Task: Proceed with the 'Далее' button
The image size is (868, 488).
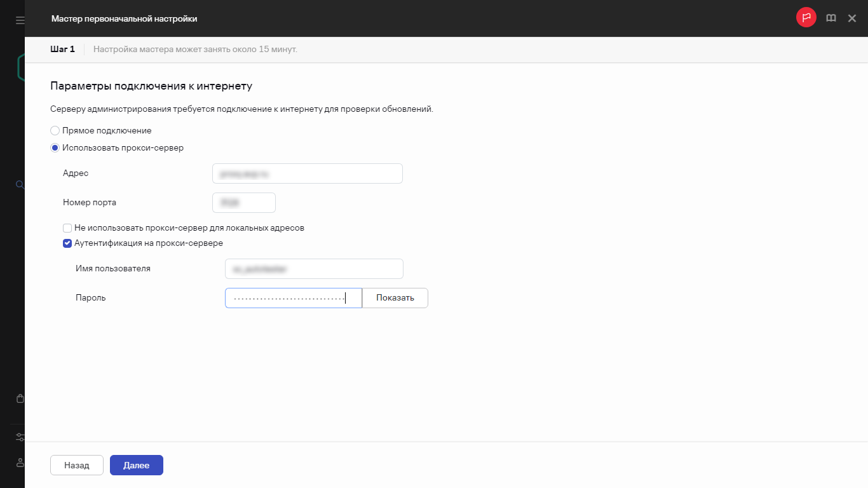Action: (136, 465)
